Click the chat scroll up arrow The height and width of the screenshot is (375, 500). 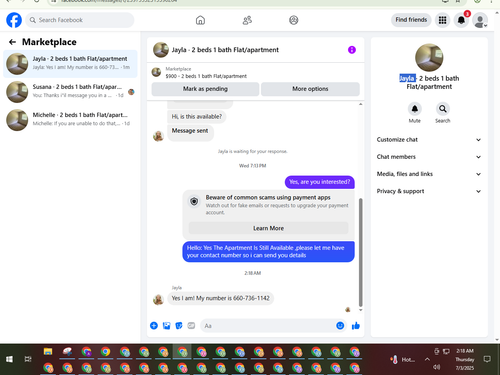point(360,105)
